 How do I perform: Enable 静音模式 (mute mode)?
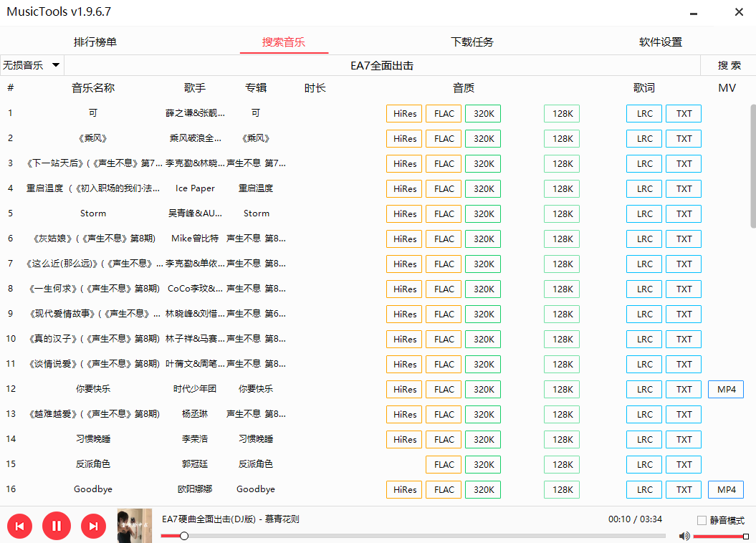(700, 521)
